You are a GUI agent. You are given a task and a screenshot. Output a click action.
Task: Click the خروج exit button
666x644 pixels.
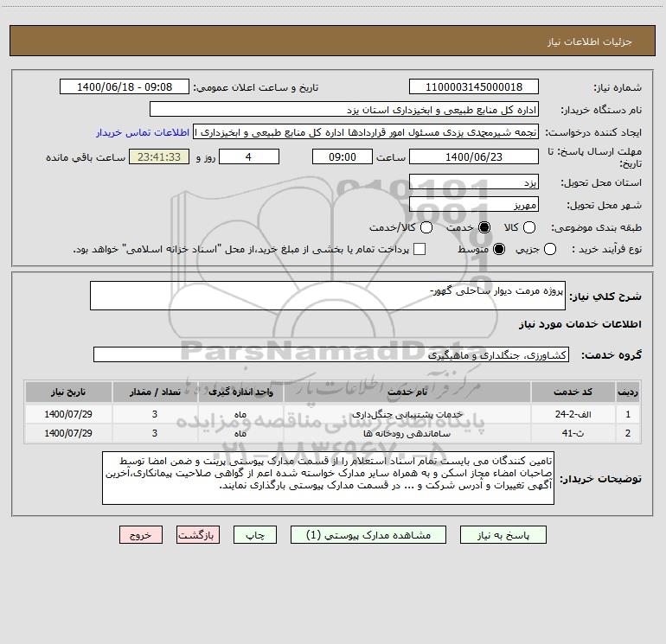pyautogui.click(x=141, y=535)
